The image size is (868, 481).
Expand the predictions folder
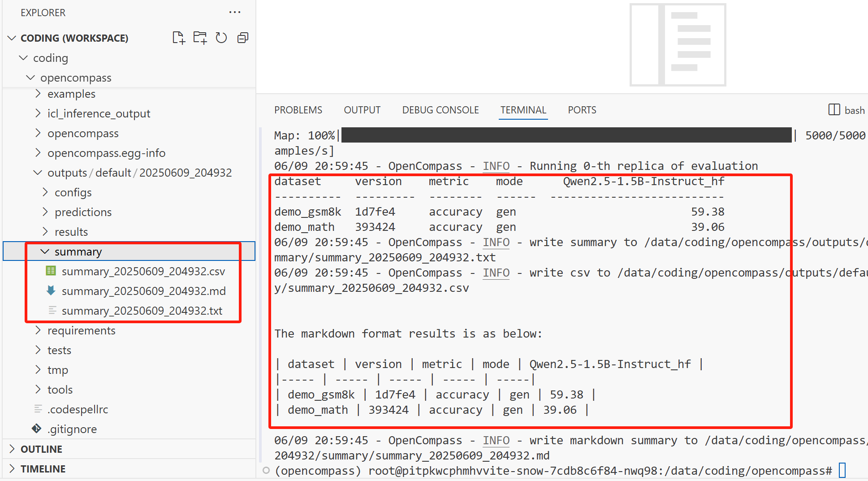click(x=45, y=212)
